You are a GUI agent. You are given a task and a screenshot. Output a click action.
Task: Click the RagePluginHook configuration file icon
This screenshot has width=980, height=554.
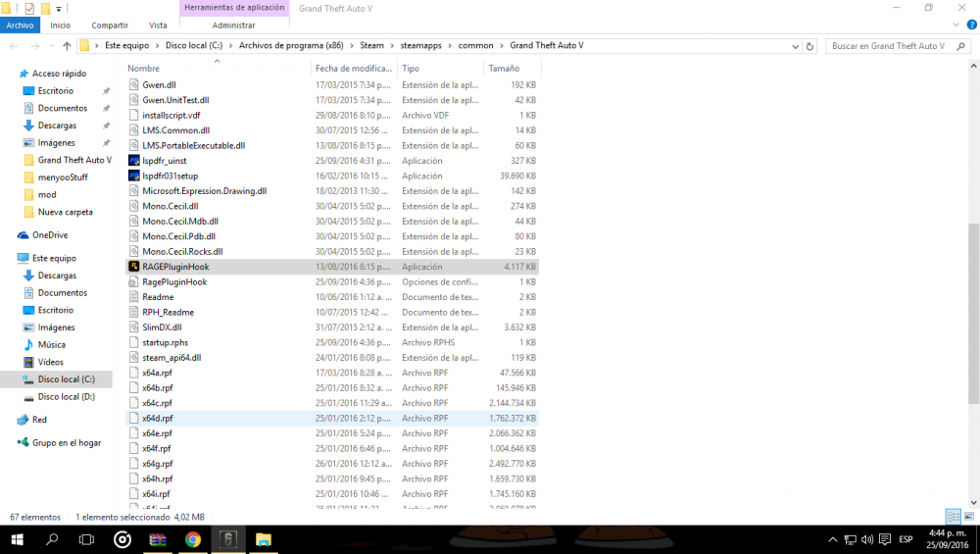[133, 282]
